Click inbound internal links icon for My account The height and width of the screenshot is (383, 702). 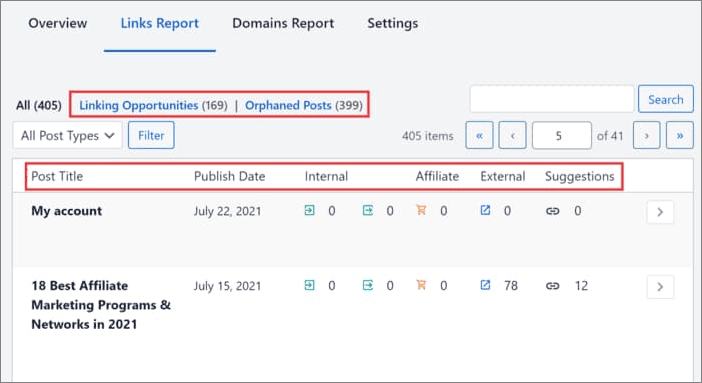(309, 210)
